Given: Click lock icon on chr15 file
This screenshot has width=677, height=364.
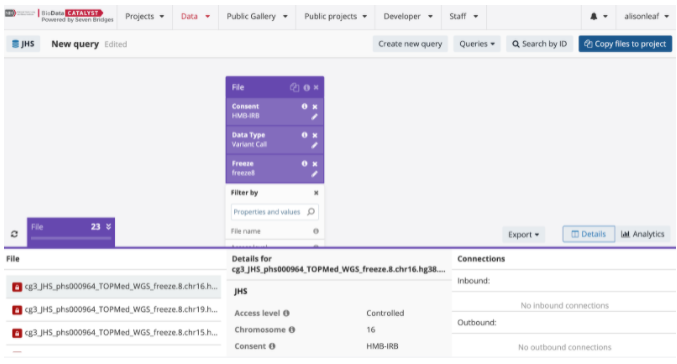Looking at the screenshot, I should click(17, 333).
